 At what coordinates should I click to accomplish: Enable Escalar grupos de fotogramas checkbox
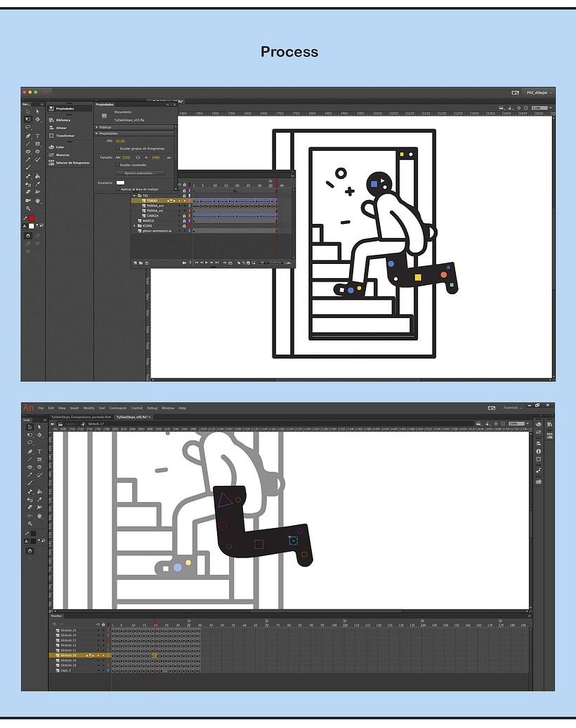[117, 149]
